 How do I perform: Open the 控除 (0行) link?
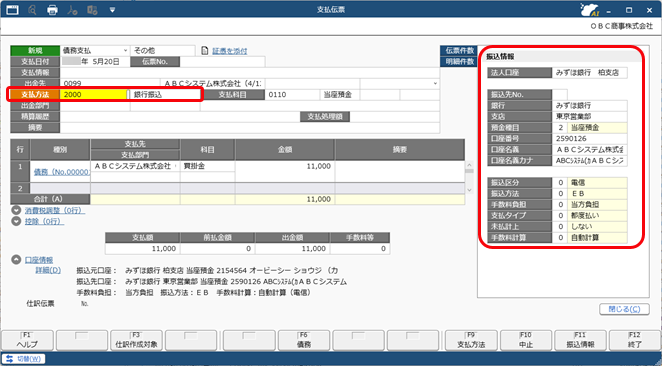(x=44, y=221)
